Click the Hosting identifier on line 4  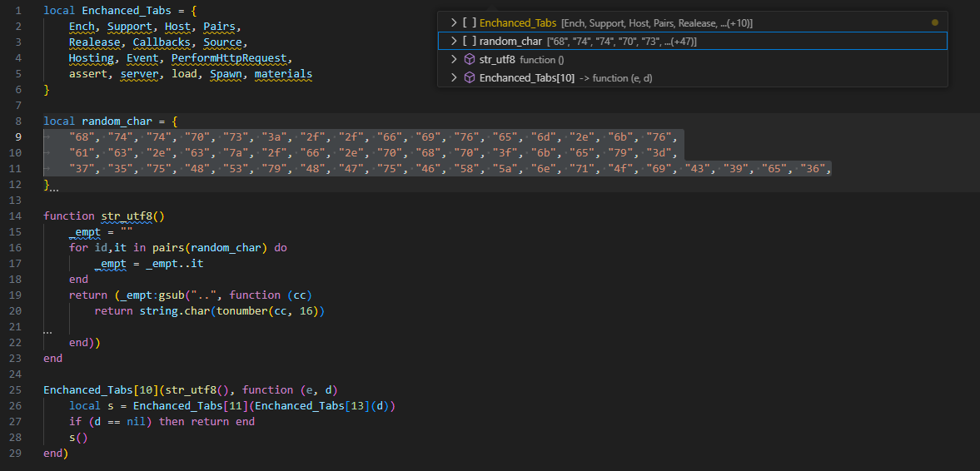click(x=92, y=58)
